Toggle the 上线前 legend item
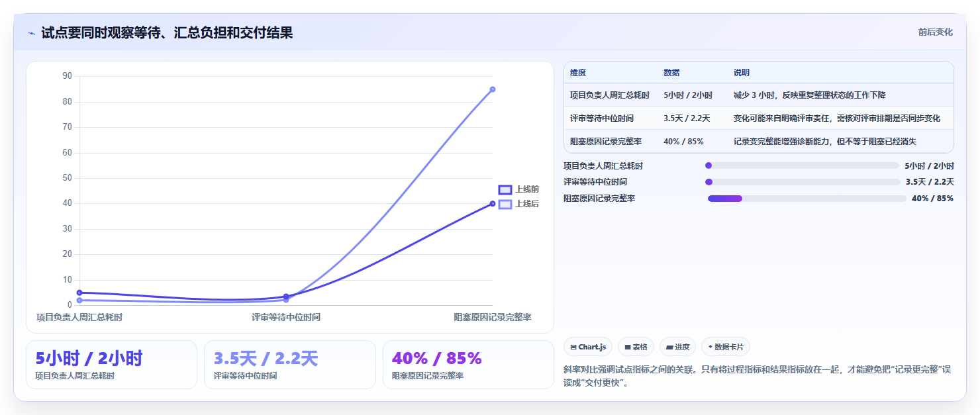Viewport: 980px width, 415px height. [x=518, y=189]
